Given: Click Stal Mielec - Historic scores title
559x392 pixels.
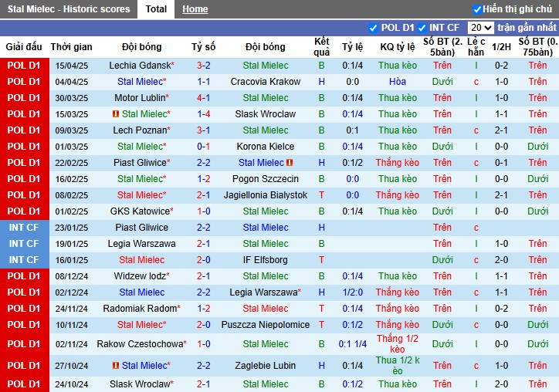Looking at the screenshot, I should point(69,9).
